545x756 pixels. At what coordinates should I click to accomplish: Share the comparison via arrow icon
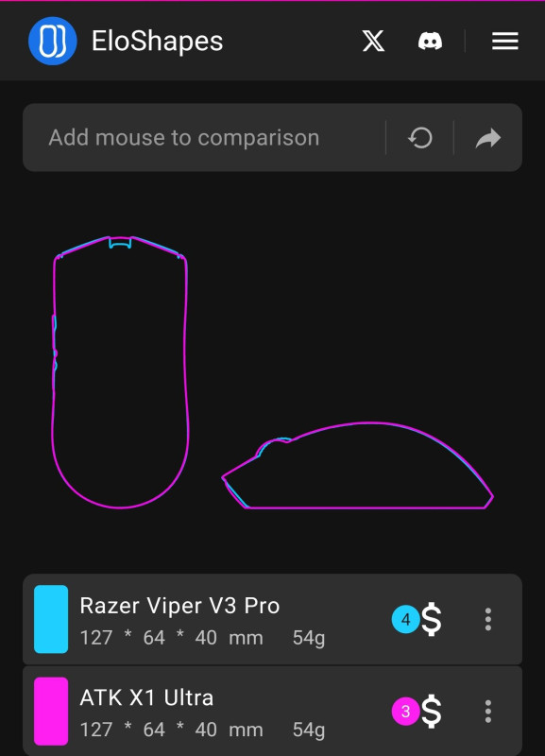[488, 138]
